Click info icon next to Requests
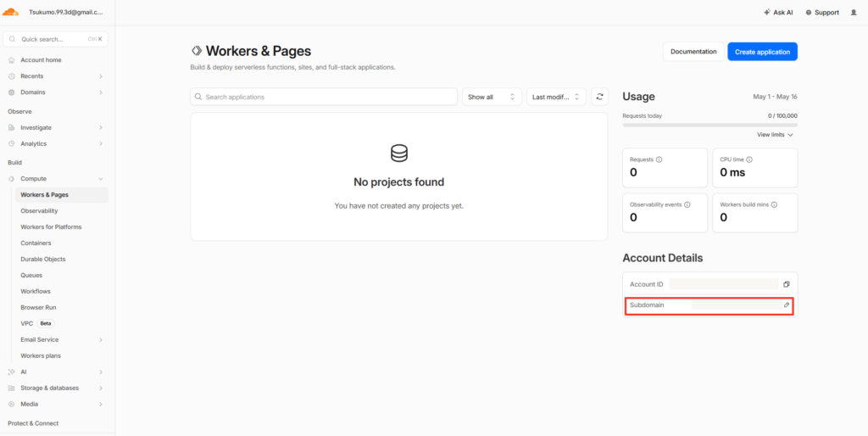868x436 pixels. [659, 159]
